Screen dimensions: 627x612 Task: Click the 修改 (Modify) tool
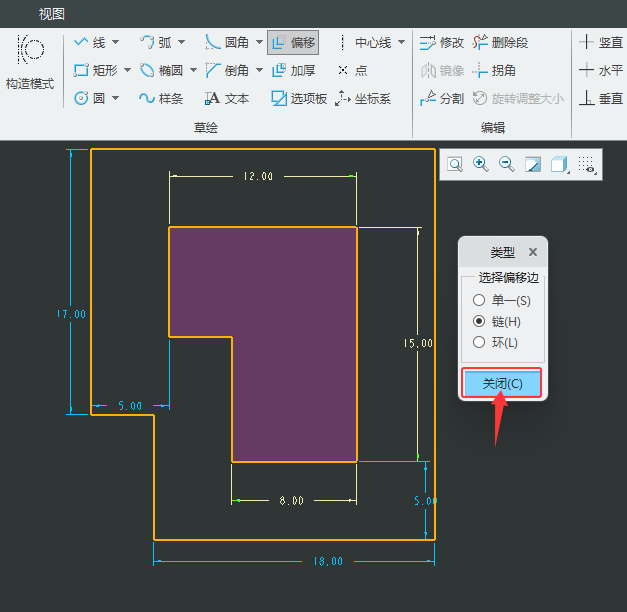pos(442,42)
